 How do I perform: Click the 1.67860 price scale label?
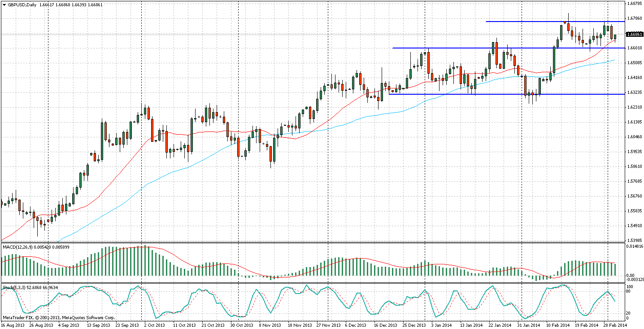pos(634,18)
